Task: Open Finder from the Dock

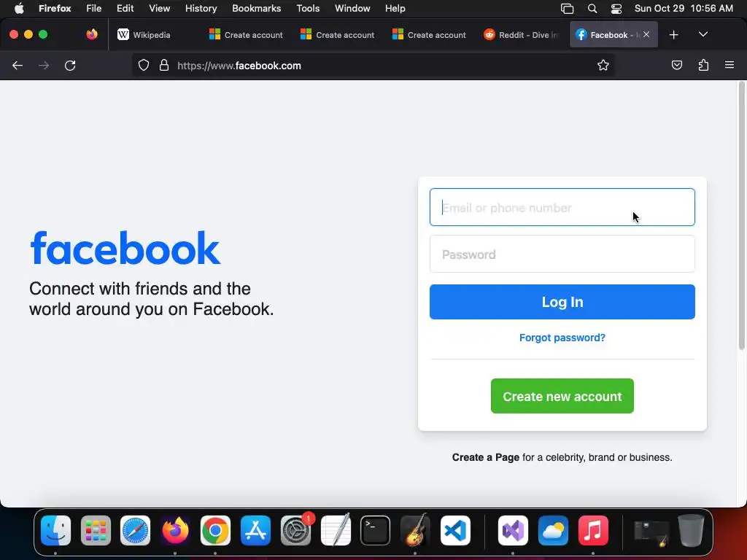Action: [x=55, y=531]
